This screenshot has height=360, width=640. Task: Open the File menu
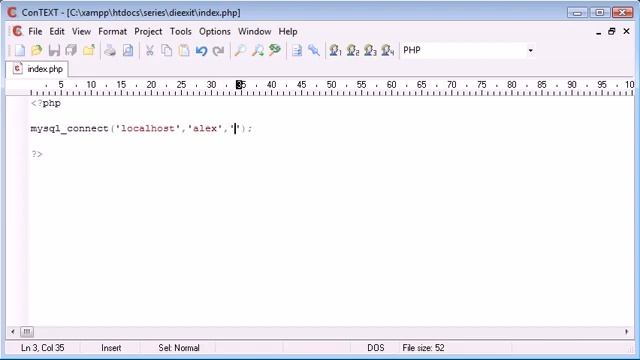pyautogui.click(x=35, y=31)
